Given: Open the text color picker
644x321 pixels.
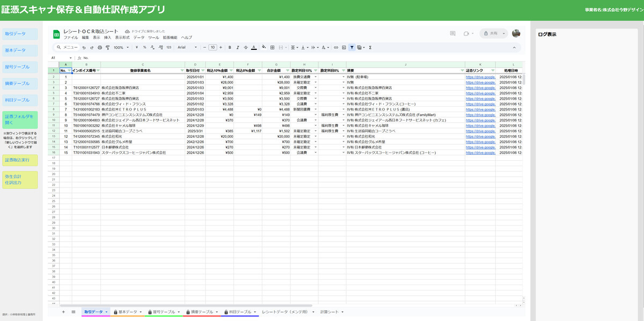Looking at the screenshot, I should coord(253,47).
